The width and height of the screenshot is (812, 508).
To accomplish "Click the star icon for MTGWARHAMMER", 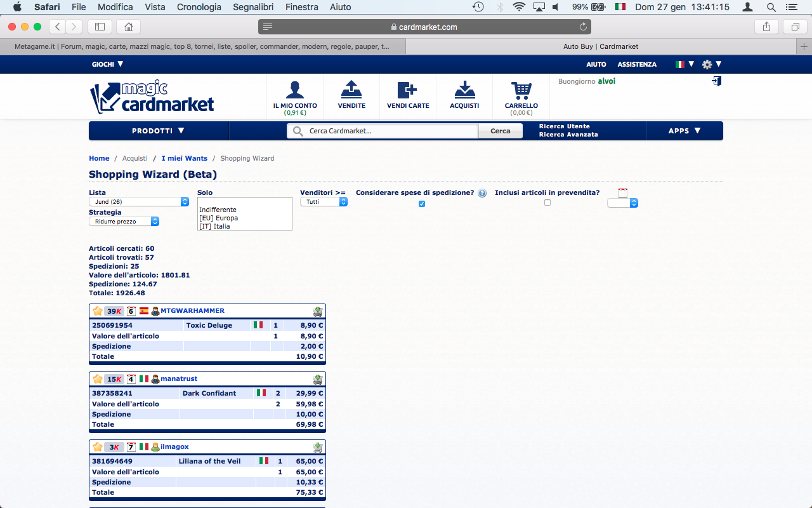I will (98, 311).
